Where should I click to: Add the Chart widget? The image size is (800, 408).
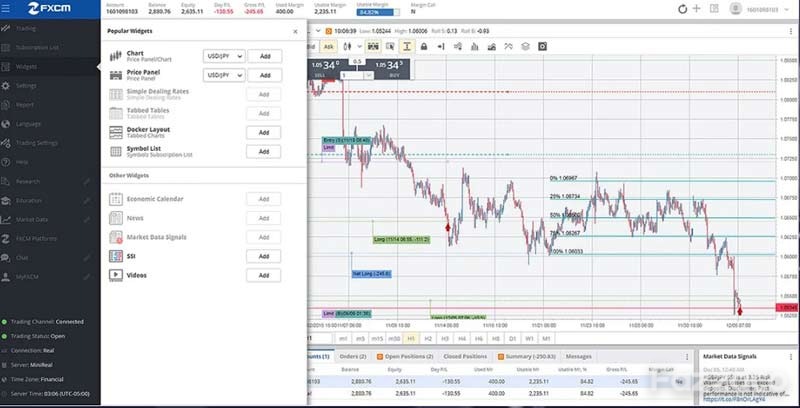[265, 56]
